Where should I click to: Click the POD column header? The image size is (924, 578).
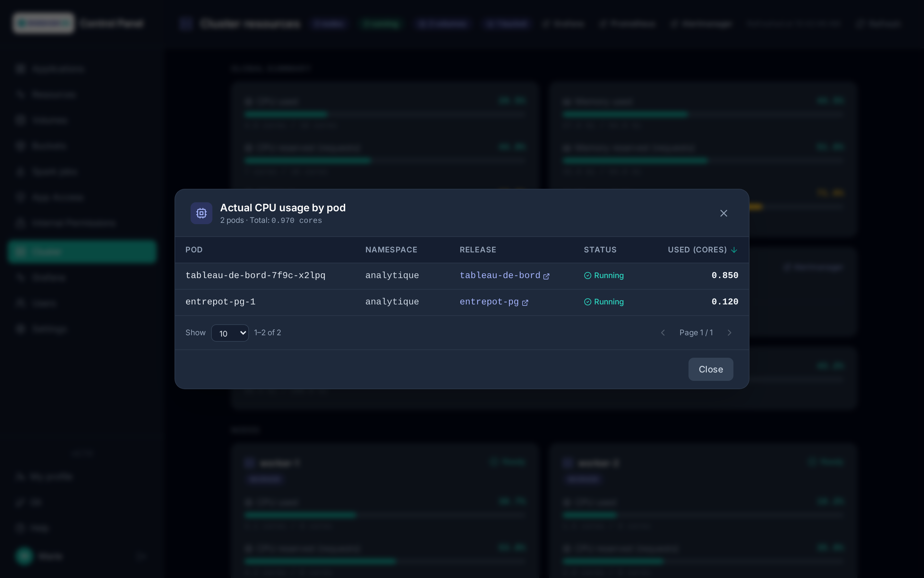194,250
